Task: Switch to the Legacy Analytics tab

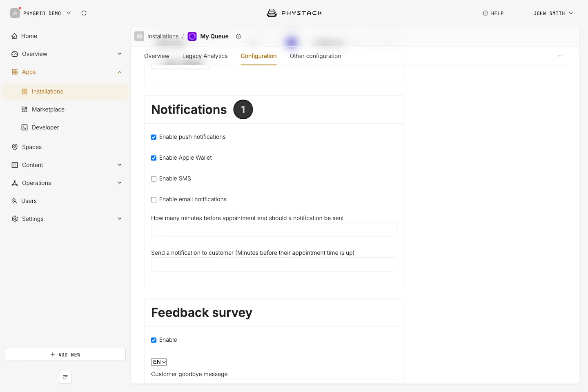Action: pos(205,56)
